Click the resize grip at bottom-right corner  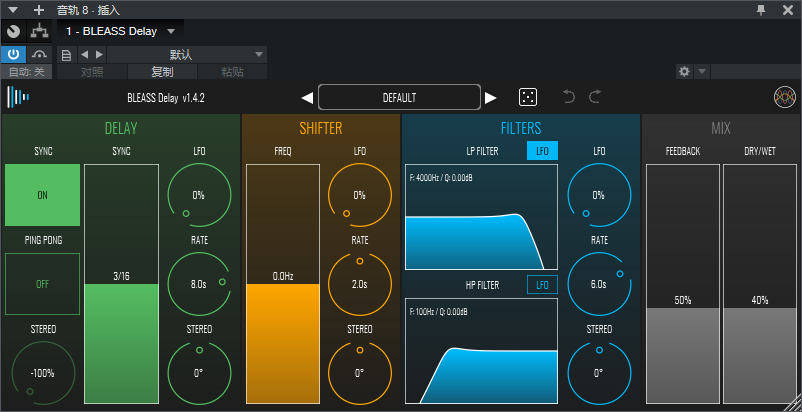click(794, 402)
